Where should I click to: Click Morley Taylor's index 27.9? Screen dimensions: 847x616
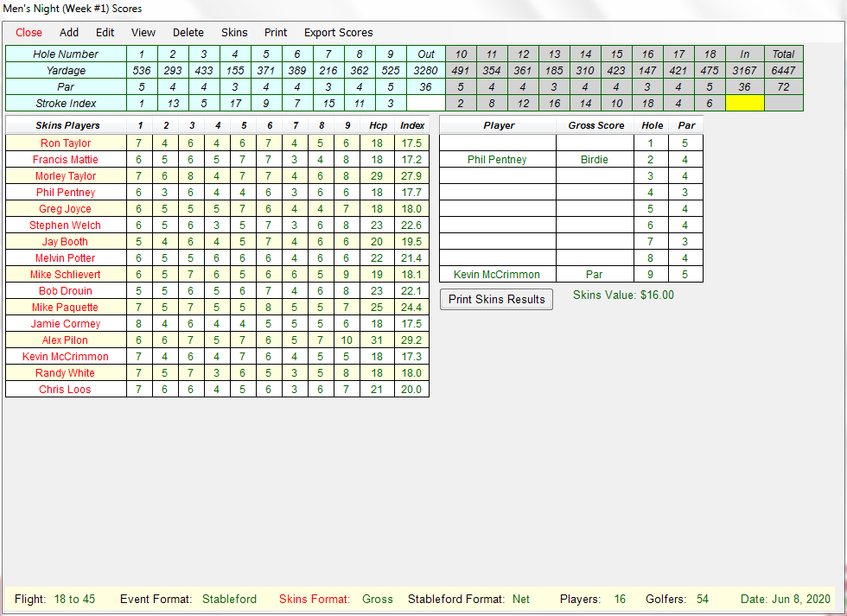coord(411,176)
